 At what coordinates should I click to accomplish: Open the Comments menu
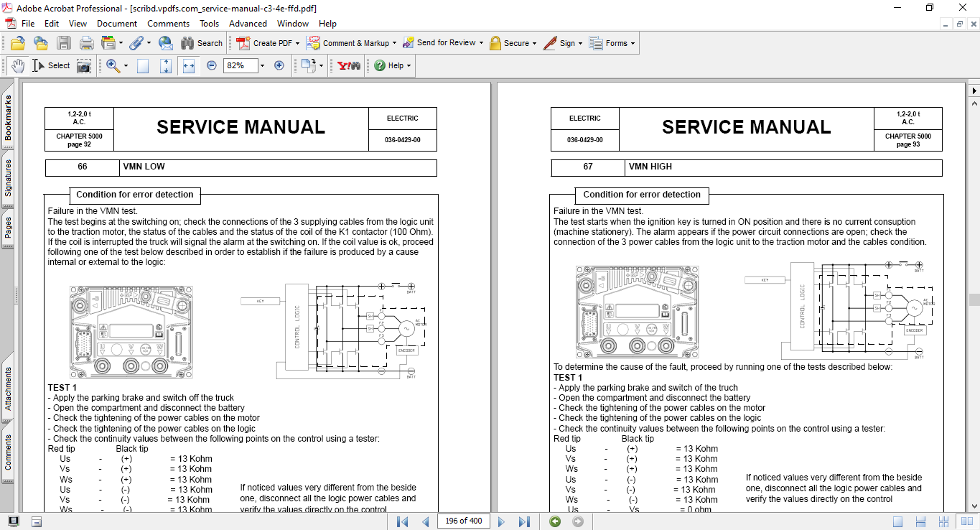pyautogui.click(x=169, y=24)
